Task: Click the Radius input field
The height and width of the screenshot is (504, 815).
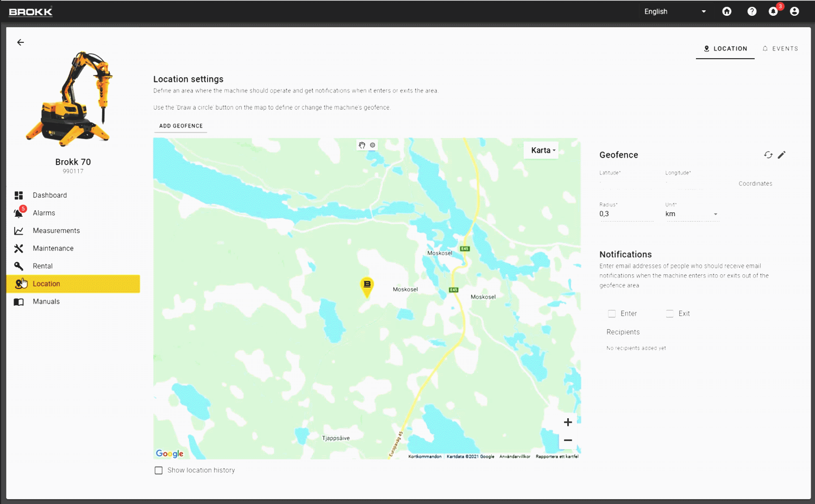Action: [626, 214]
